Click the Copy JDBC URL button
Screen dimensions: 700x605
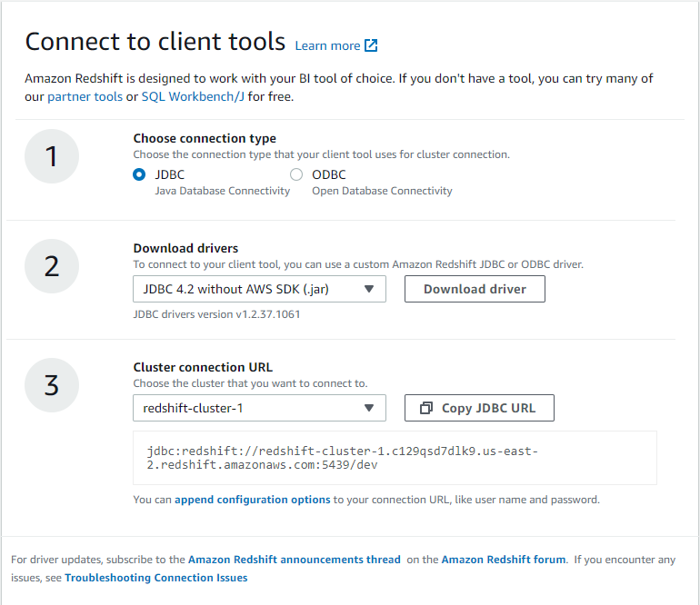coord(479,408)
